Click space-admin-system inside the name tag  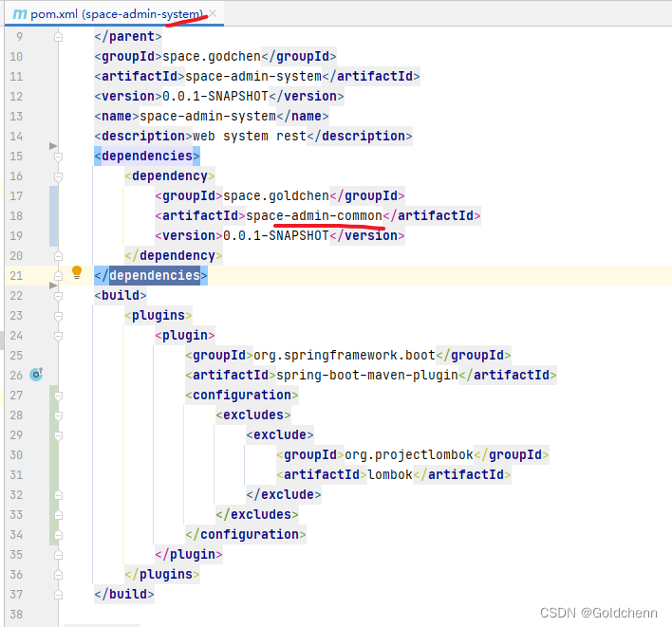pyautogui.click(x=208, y=116)
